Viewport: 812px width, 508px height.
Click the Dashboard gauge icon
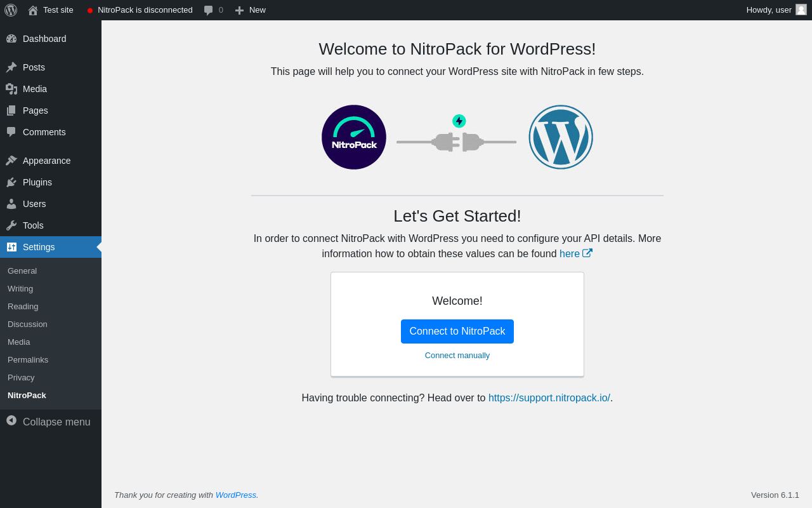(x=11, y=39)
